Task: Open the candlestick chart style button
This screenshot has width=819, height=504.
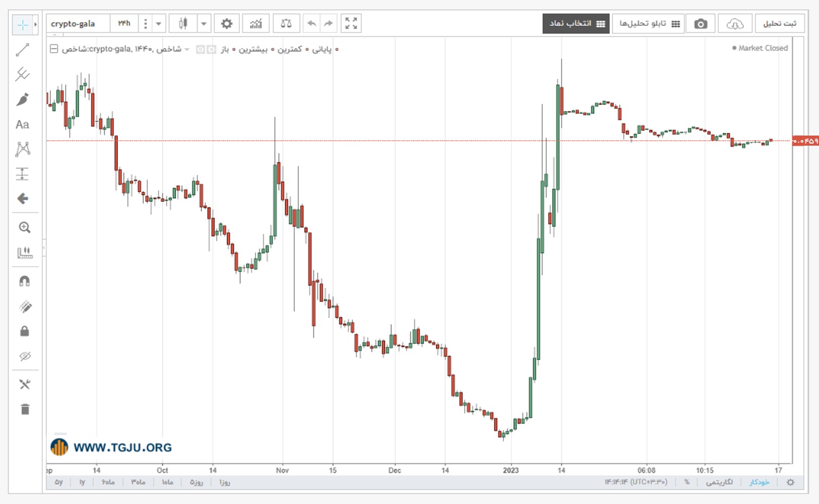Action: click(x=183, y=24)
